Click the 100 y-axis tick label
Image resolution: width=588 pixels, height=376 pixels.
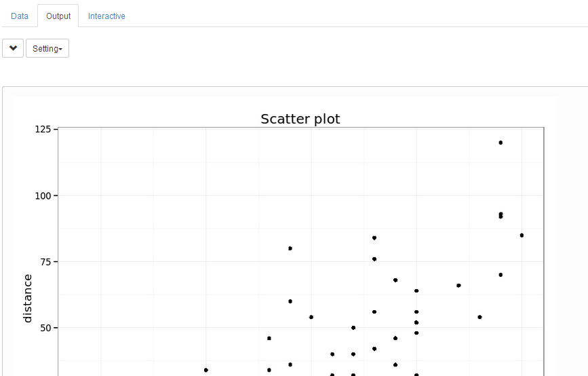click(43, 195)
